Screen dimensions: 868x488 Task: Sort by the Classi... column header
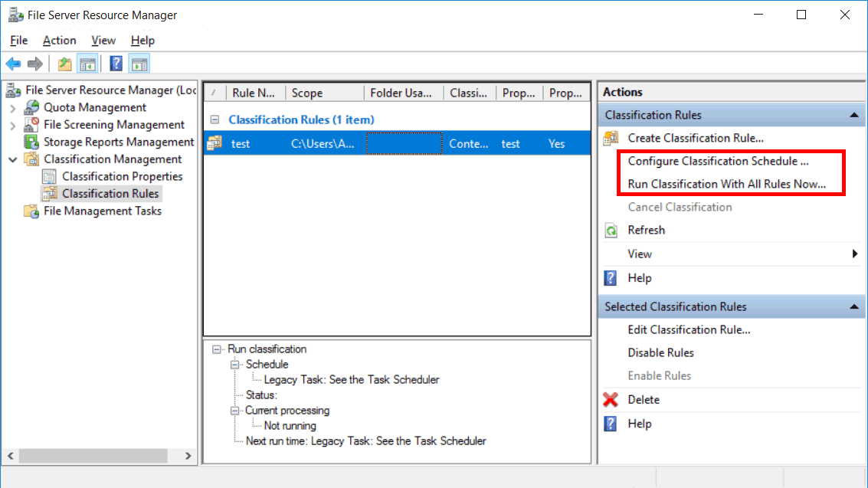[470, 93]
